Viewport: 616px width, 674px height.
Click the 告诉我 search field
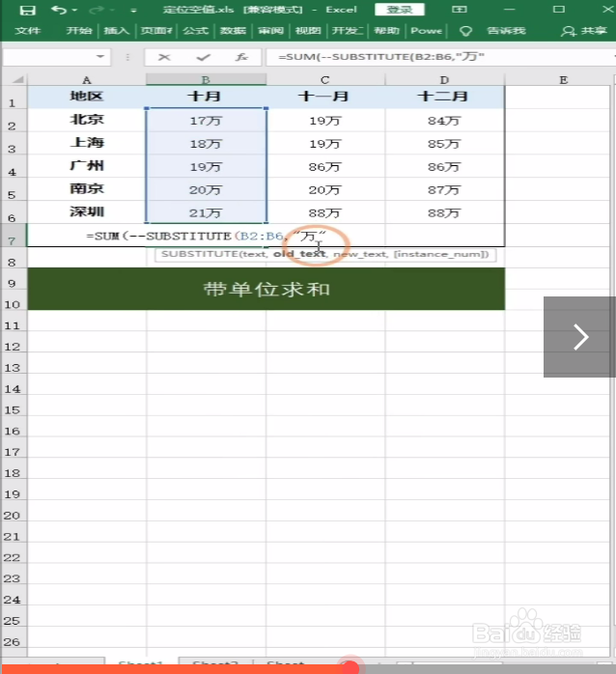tap(506, 31)
